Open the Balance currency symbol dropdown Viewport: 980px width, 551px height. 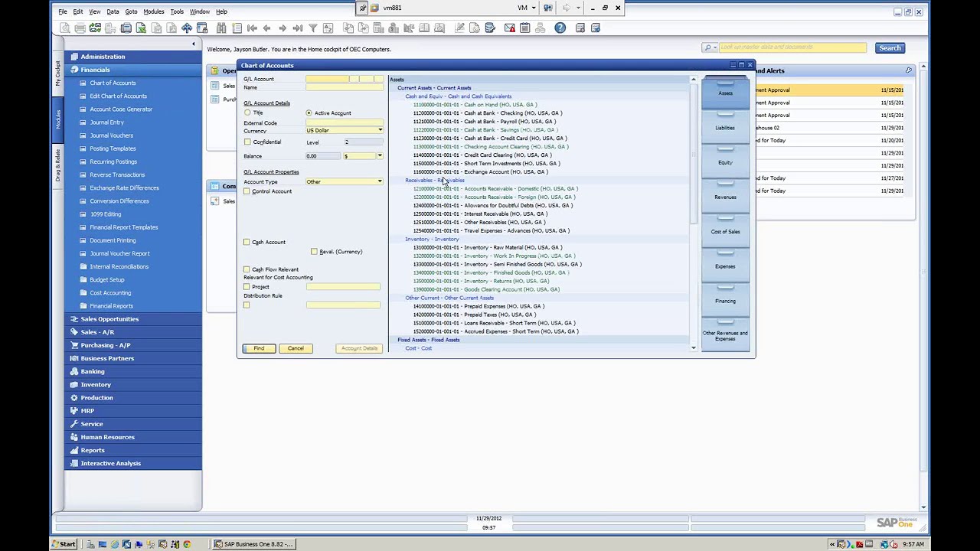coord(380,156)
